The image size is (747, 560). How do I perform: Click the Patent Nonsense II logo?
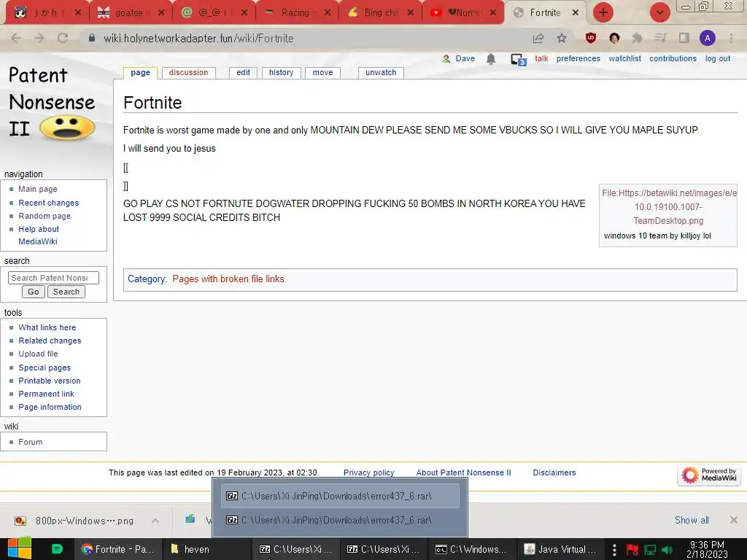tap(53, 102)
